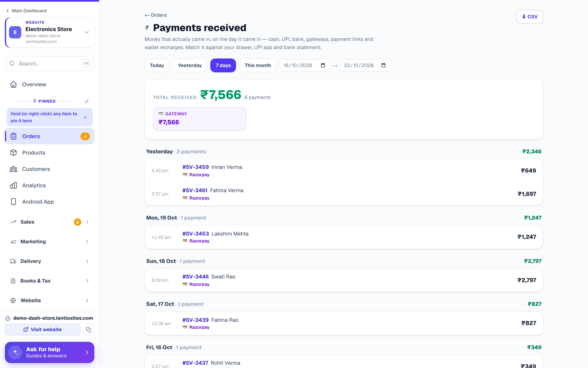The width and height of the screenshot is (588, 368).
Task: Download payments as CSV
Action: [x=529, y=17]
